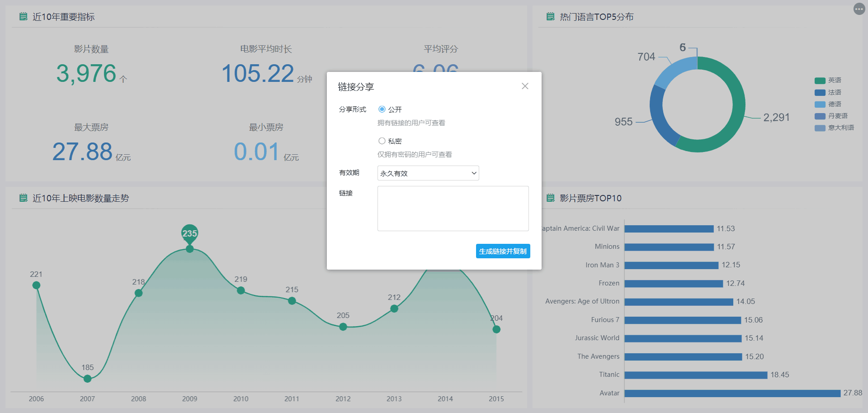Click the Titanic bar in TOP10 chart
868x413 pixels.
696,375
